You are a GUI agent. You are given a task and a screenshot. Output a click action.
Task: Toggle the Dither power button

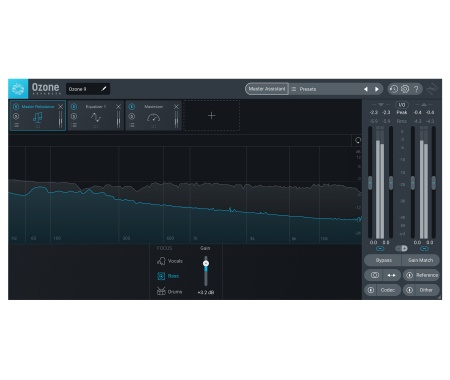(409, 290)
